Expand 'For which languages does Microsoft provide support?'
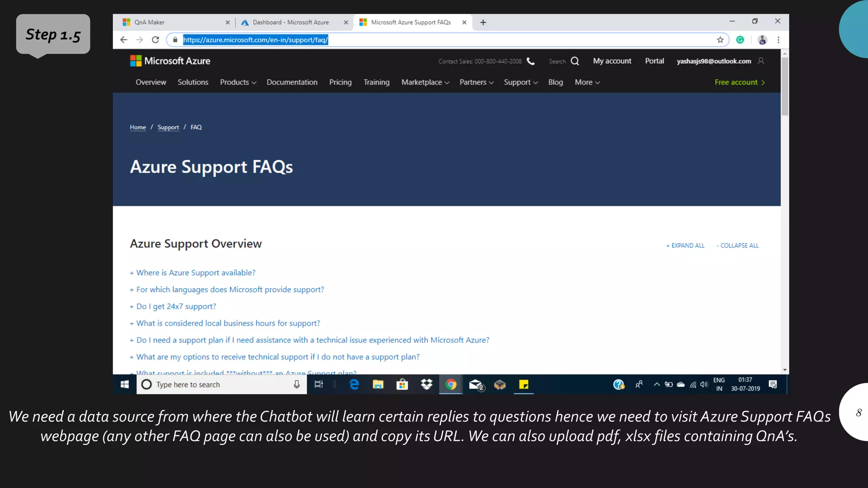The image size is (868, 488). 227,290
